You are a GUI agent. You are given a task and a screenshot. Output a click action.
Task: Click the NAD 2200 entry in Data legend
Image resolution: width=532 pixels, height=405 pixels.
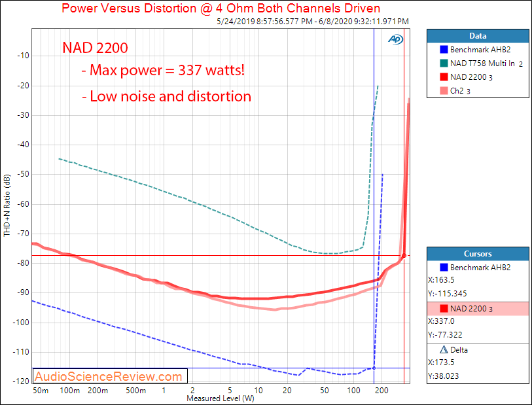tap(471, 77)
